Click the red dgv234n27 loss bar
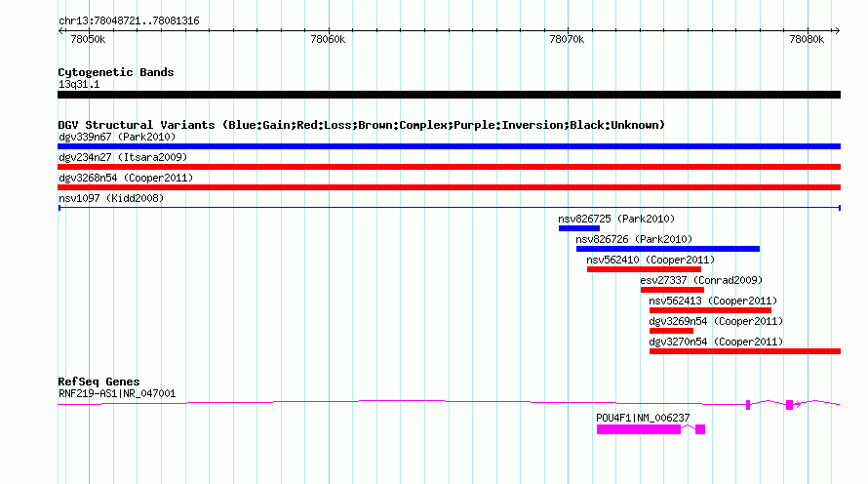The image size is (868, 484). click(449, 167)
